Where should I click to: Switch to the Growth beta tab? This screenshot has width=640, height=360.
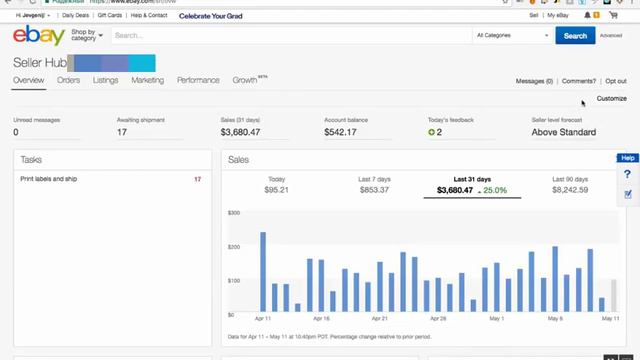pos(250,80)
